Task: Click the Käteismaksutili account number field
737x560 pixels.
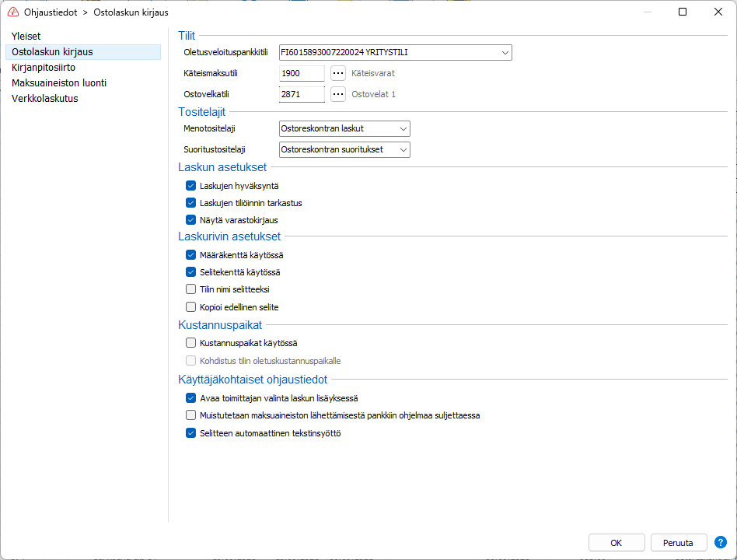Action: [302, 73]
